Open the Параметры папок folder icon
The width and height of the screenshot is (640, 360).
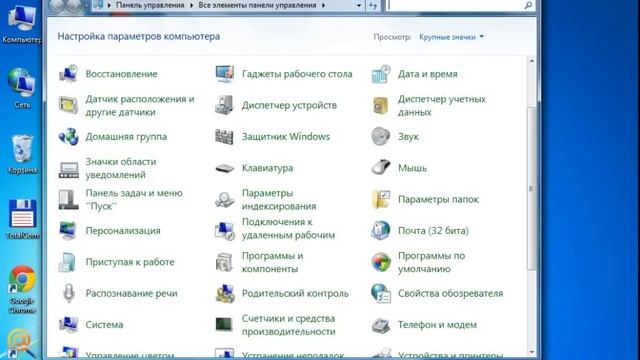381,200
